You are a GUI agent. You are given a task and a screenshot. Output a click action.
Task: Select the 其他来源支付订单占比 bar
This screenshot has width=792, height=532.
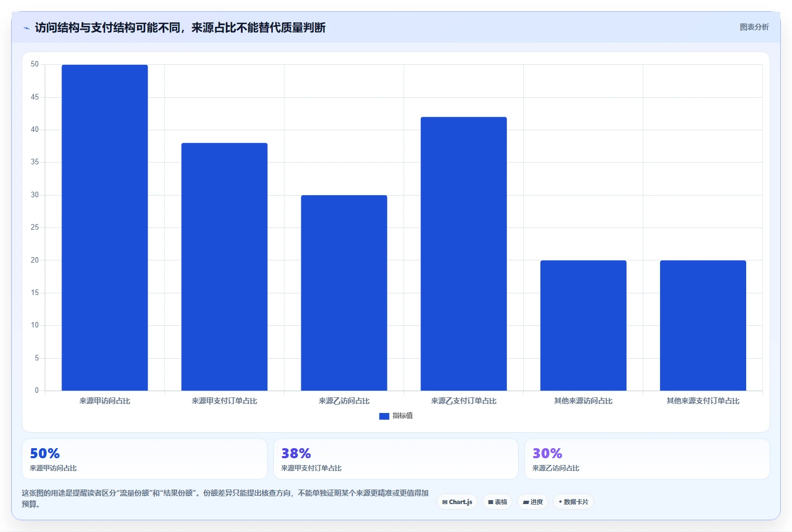(703, 325)
